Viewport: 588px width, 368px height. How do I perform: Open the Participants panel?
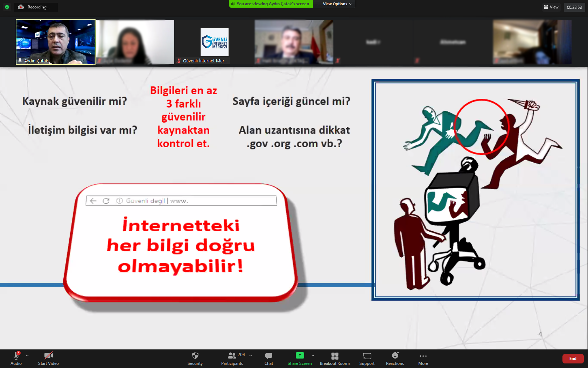tap(232, 358)
